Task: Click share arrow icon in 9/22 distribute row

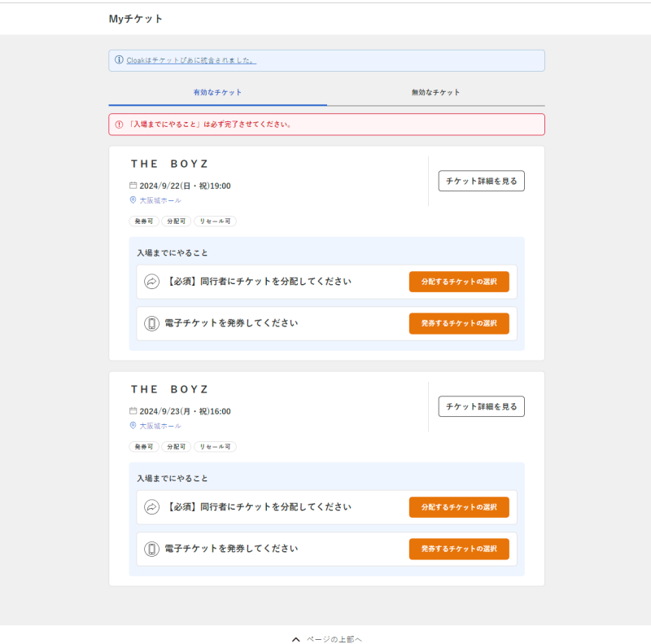Action: coord(151,281)
